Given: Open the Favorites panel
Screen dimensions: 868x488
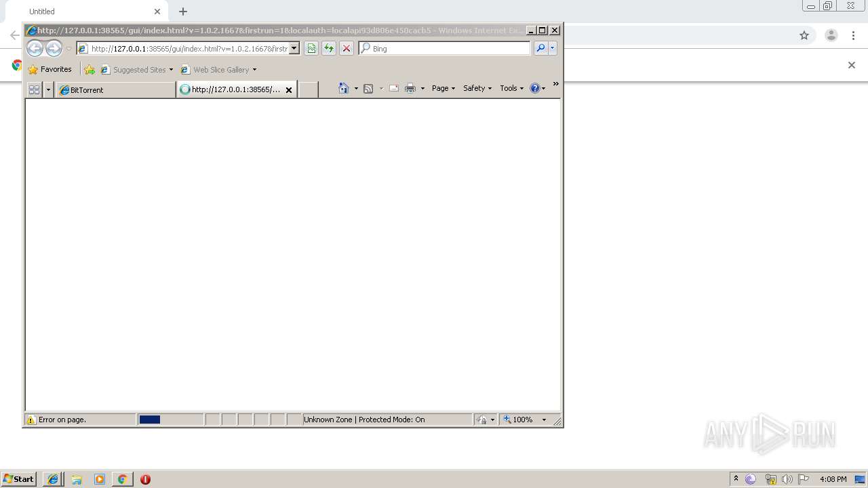Looking at the screenshot, I should 50,69.
